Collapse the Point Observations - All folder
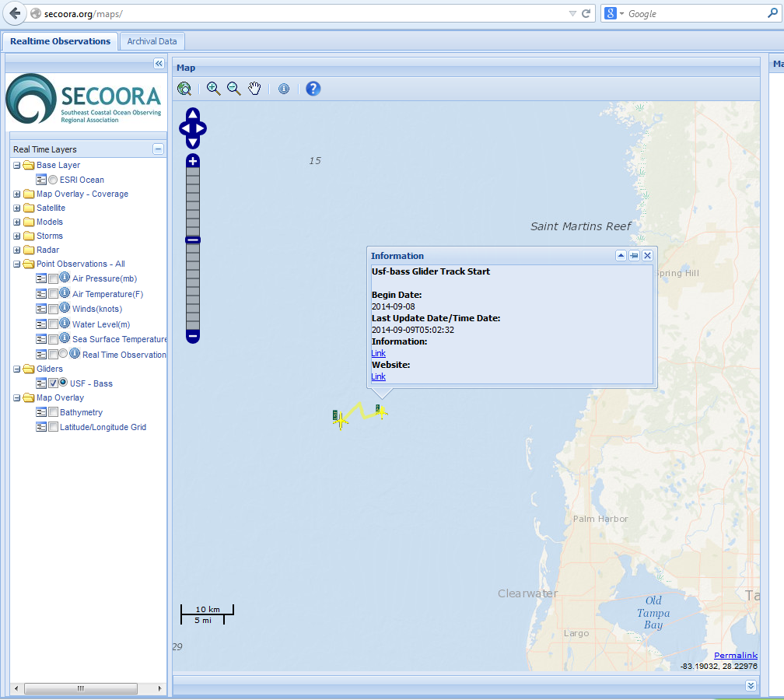Image resolution: width=784 pixels, height=700 pixels. click(x=17, y=264)
